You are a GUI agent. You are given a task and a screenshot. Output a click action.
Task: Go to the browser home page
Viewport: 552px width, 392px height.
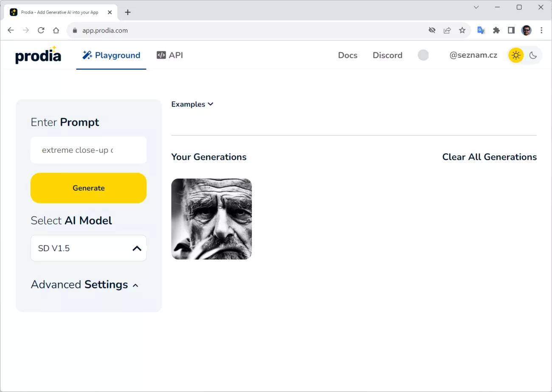point(56,30)
